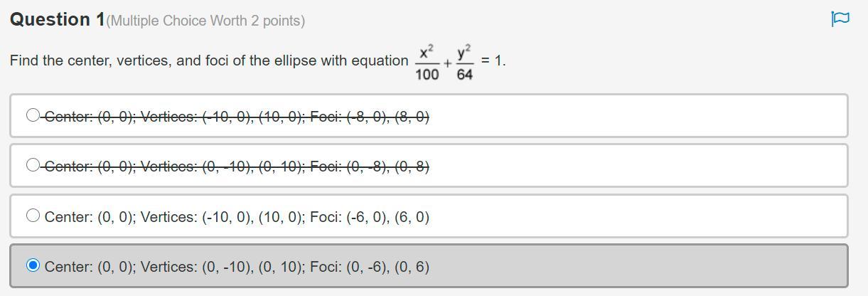Click the "Multiple Choice Worth 2 points" label
Viewport: 868px width, 296px height.
[x=205, y=21]
